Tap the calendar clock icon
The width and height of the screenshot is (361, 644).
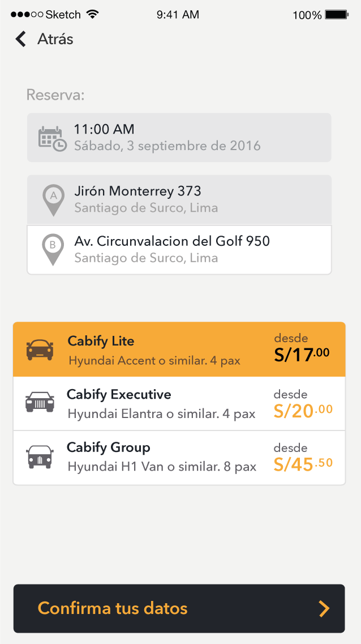pyautogui.click(x=51, y=139)
